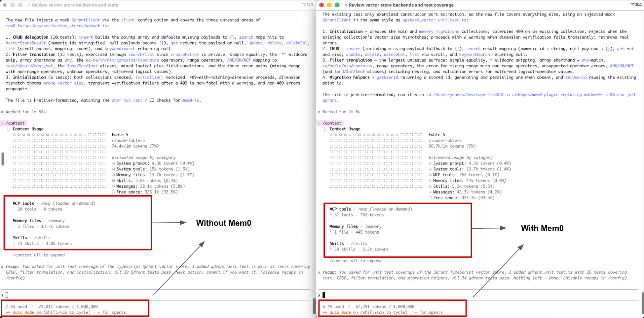Click the Free space marker icon in right pane
The width and height of the screenshot is (644, 318).
coord(430,198)
